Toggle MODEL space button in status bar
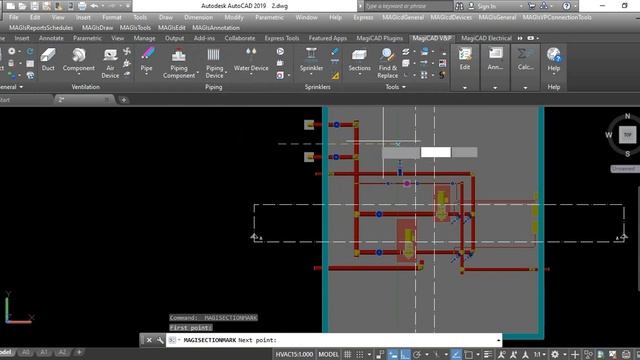 (329, 354)
